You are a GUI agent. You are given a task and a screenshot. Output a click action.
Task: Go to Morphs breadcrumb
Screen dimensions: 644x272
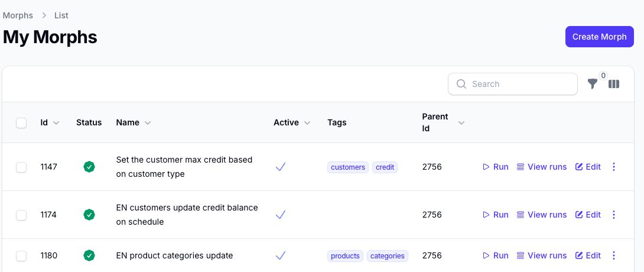18,15
